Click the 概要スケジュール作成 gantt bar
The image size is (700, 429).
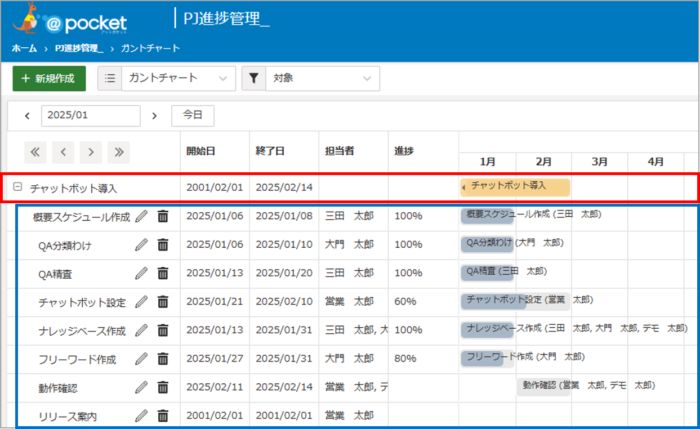pos(487,216)
